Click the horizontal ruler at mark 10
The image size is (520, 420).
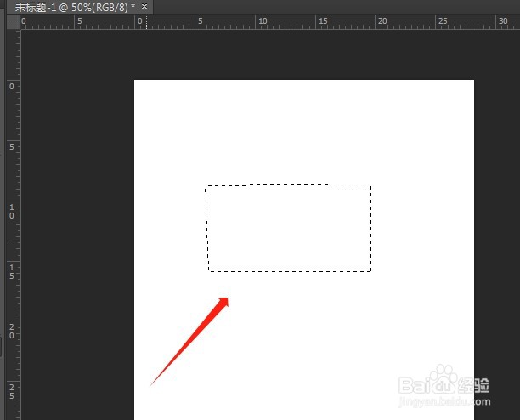(263, 21)
